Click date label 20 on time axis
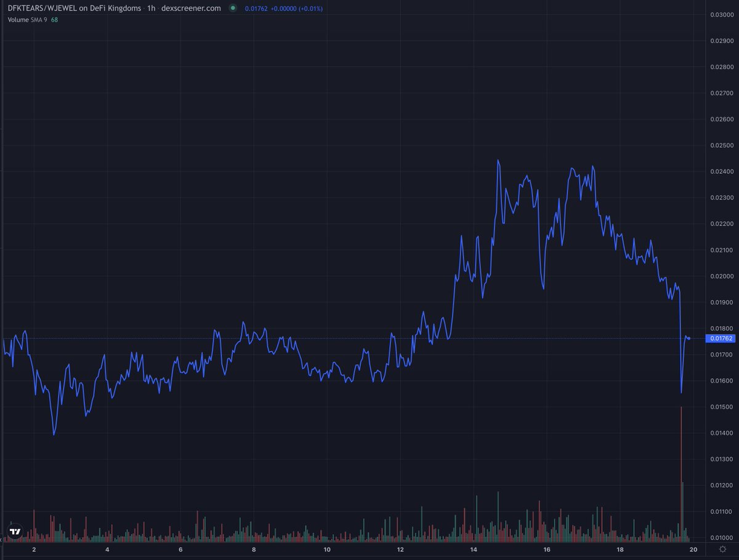This screenshot has width=739, height=560. pos(693,550)
